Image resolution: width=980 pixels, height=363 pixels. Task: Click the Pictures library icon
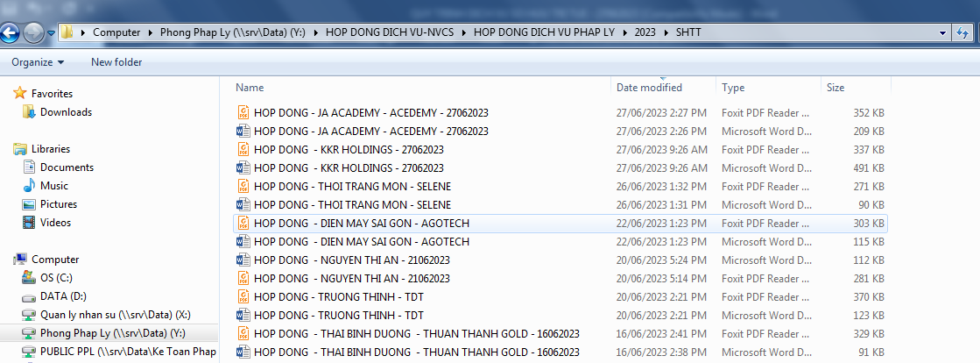point(29,204)
